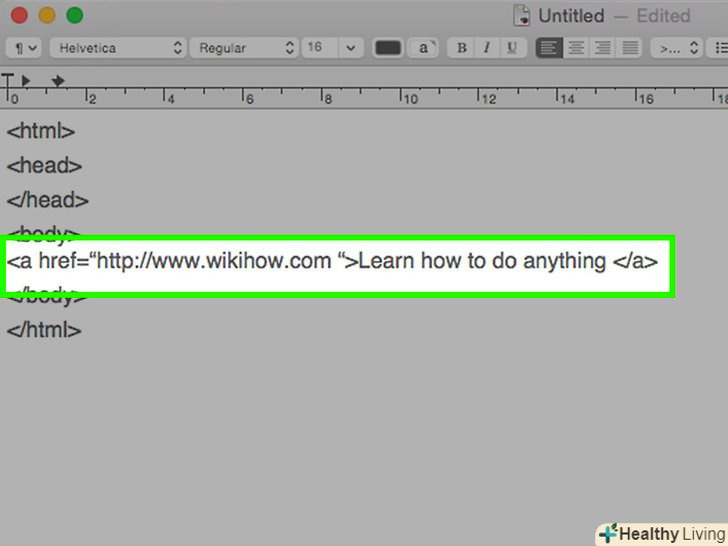Justify the text alignment
This screenshot has height=546, width=728.
(x=630, y=48)
